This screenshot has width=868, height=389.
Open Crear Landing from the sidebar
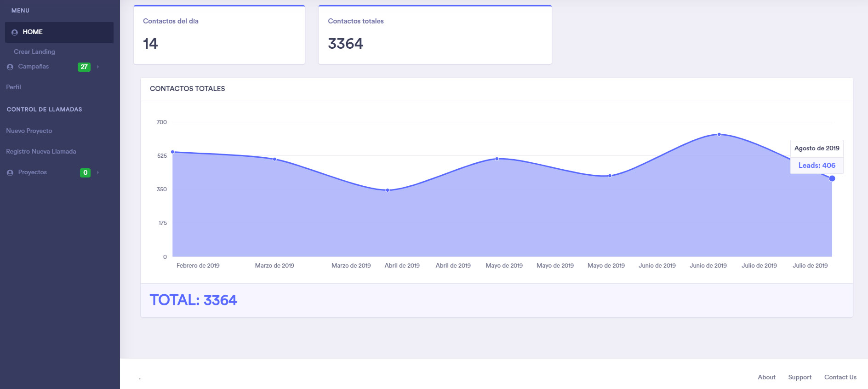point(34,51)
